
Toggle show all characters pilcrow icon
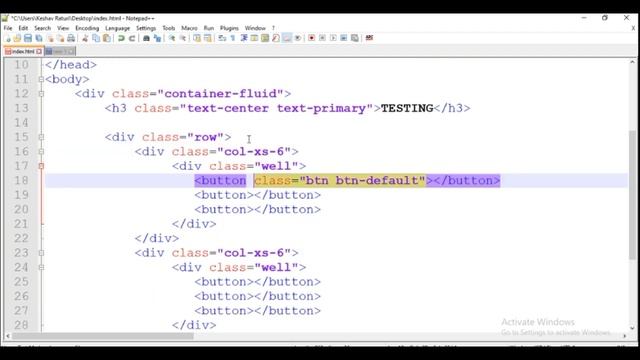pyautogui.click(x=233, y=38)
